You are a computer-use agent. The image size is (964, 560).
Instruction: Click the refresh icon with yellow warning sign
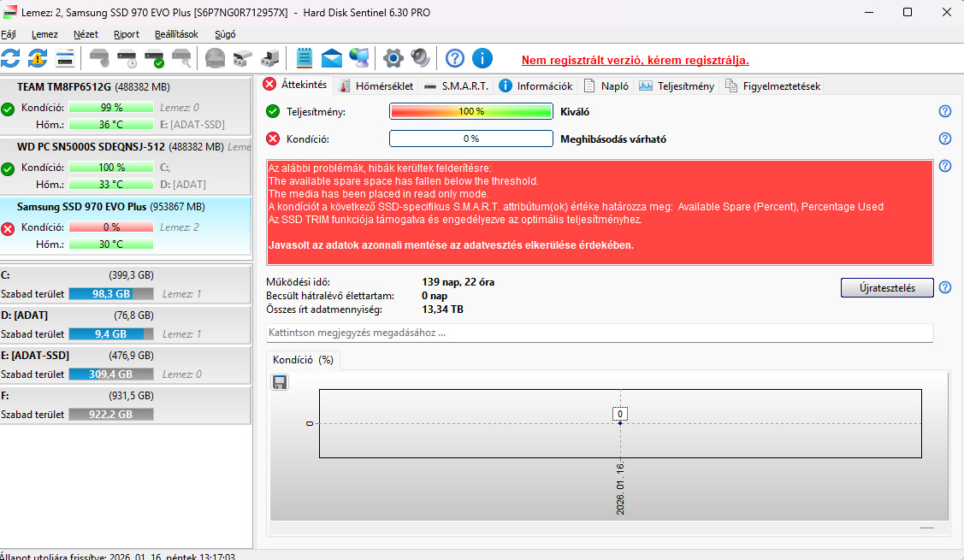click(x=38, y=58)
